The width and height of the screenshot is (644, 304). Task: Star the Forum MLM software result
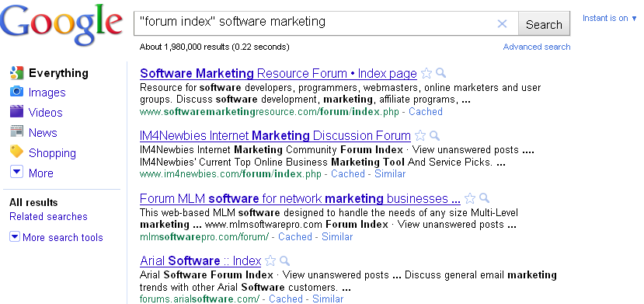point(470,198)
